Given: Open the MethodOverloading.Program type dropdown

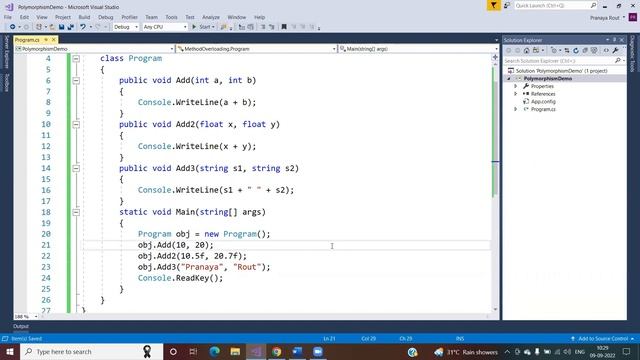Looking at the screenshot, I should click(x=257, y=49).
